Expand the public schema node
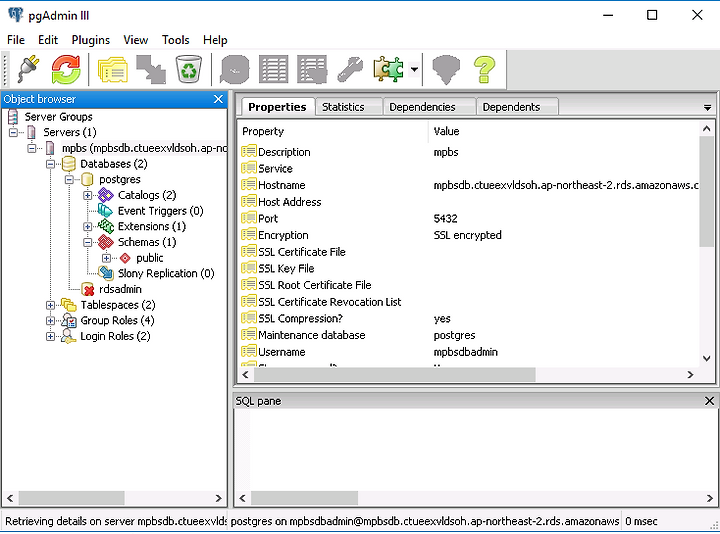The height and width of the screenshot is (534, 720). pyautogui.click(x=107, y=258)
